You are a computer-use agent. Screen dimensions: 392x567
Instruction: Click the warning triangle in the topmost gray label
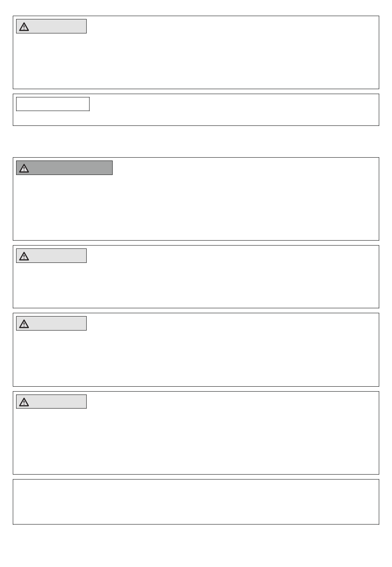tap(24, 27)
